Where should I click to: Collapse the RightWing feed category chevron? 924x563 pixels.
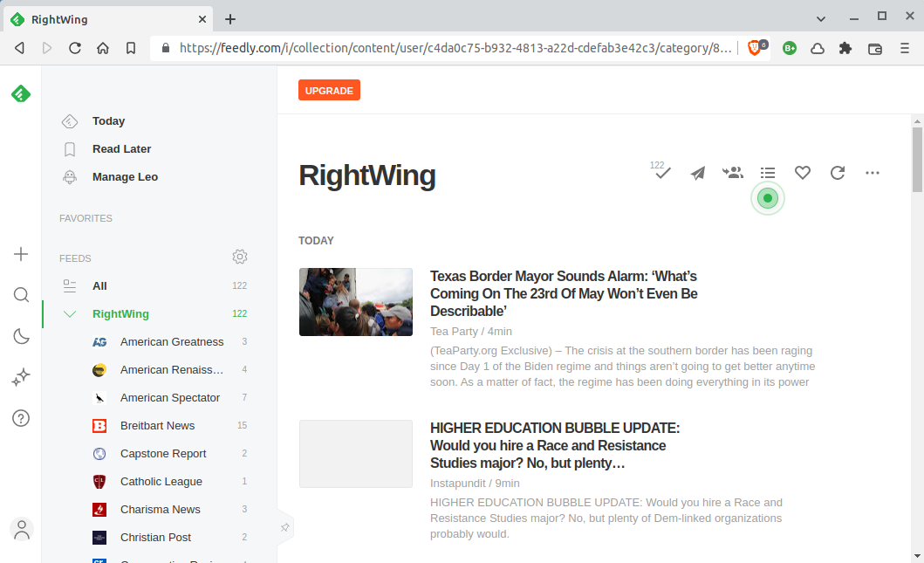70,313
